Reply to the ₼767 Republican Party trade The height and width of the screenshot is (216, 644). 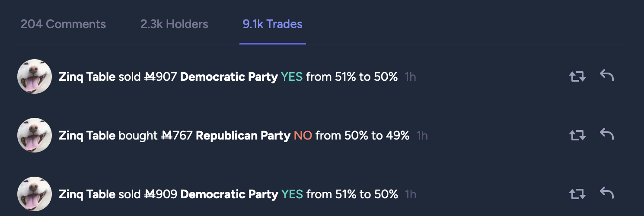pos(607,134)
